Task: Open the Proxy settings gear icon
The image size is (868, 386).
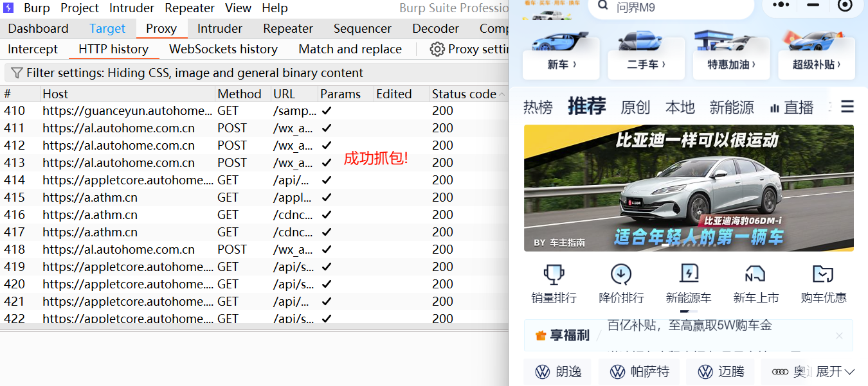Action: (x=437, y=49)
